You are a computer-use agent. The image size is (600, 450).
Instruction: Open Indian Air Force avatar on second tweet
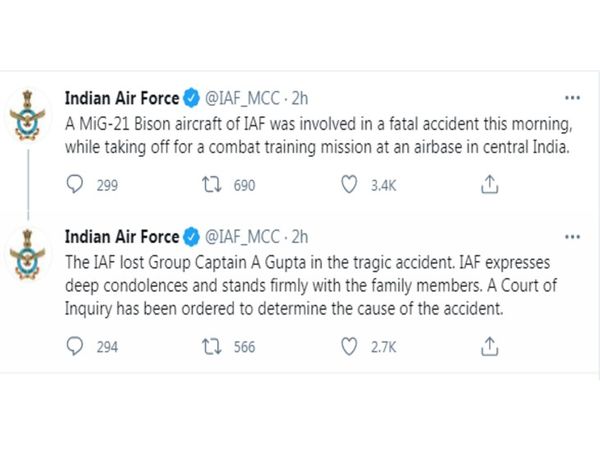(x=28, y=254)
